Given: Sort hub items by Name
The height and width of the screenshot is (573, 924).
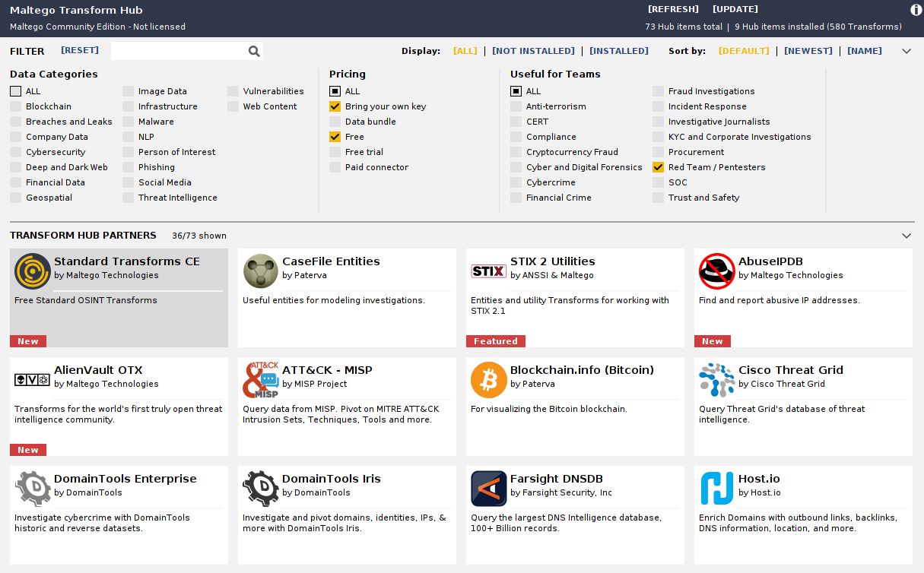Looking at the screenshot, I should 865,51.
